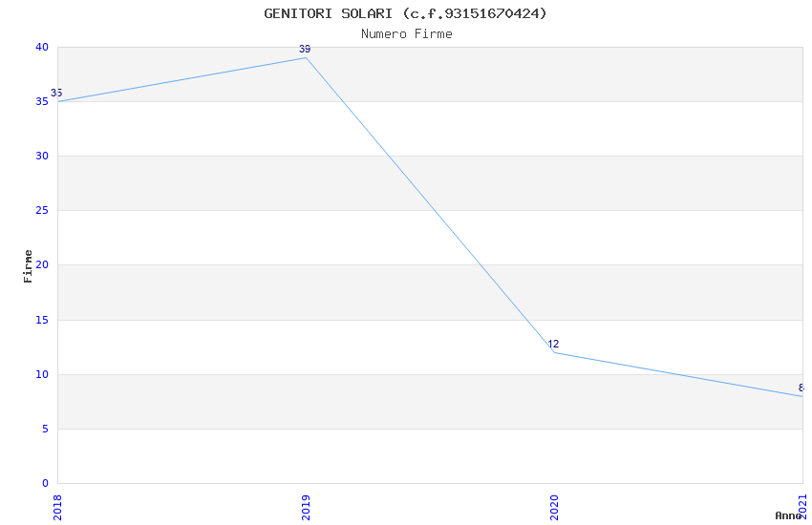Click the y-axis tick label 5
The height and width of the screenshot is (525, 812).
point(44,429)
